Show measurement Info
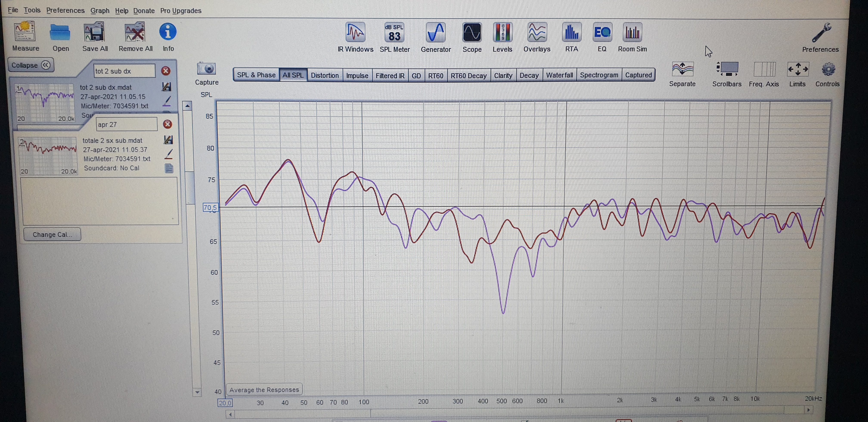 point(168,37)
